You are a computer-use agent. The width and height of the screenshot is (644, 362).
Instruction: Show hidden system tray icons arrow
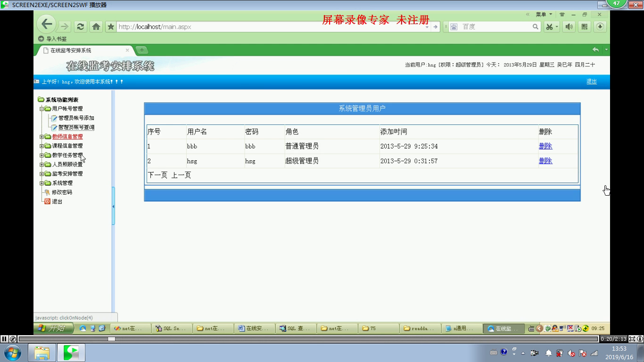(523, 353)
